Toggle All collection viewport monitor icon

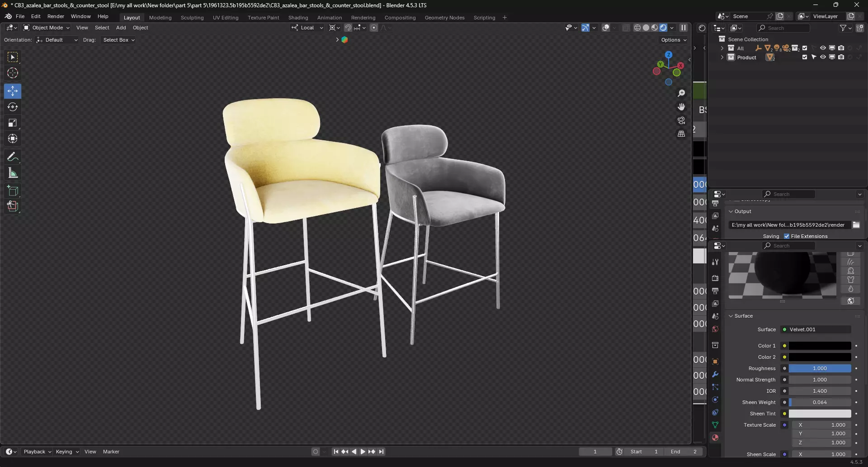click(832, 48)
